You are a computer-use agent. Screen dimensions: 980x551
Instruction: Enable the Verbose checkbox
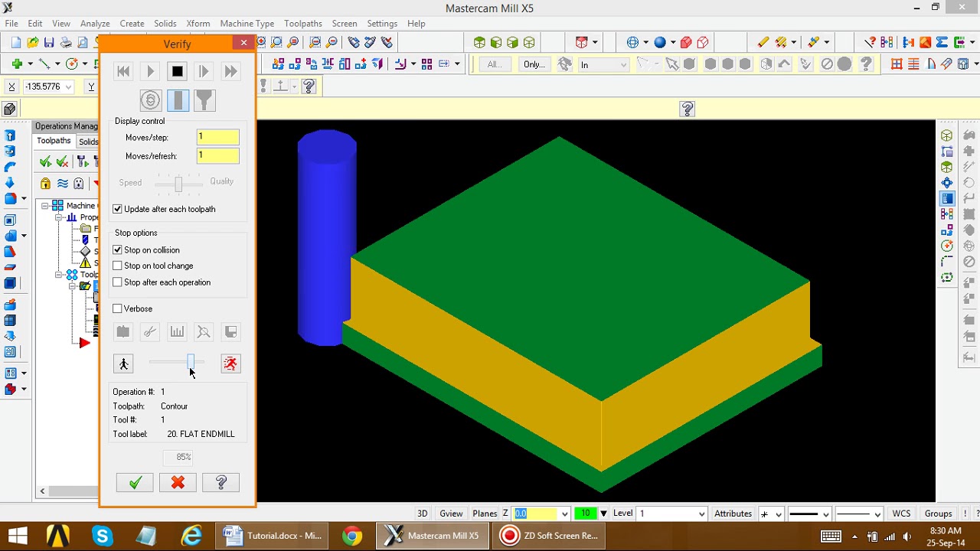pos(117,308)
